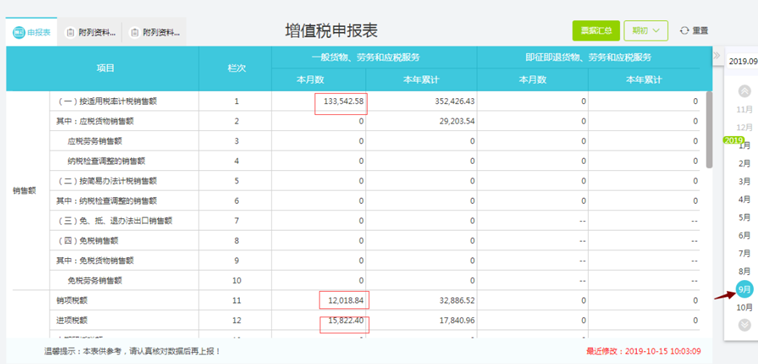Click the （四）免税销售额 row label

87,241
